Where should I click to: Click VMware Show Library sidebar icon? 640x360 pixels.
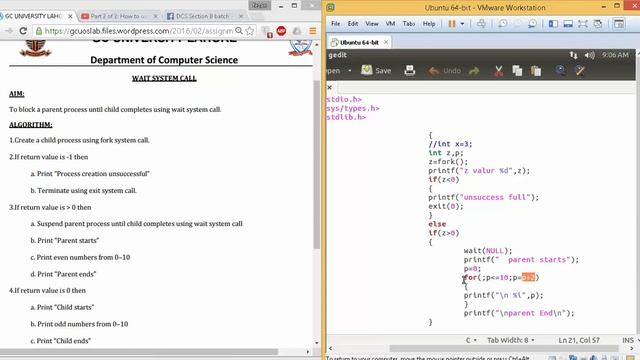coord(553,24)
